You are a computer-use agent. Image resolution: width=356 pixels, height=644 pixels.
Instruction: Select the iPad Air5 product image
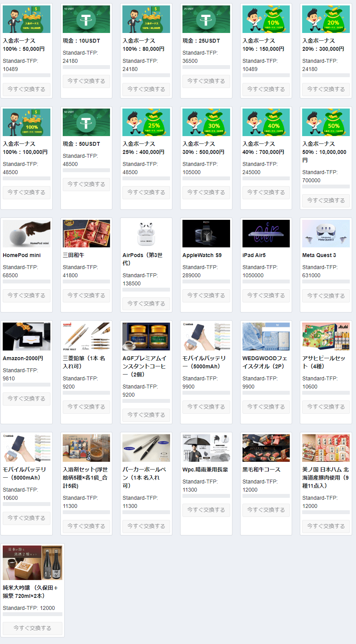point(266,233)
